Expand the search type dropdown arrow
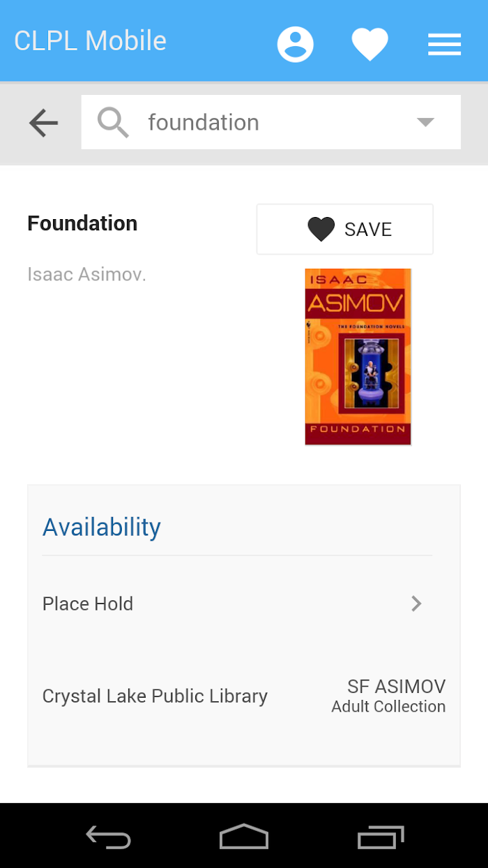488x868 pixels. click(x=425, y=122)
